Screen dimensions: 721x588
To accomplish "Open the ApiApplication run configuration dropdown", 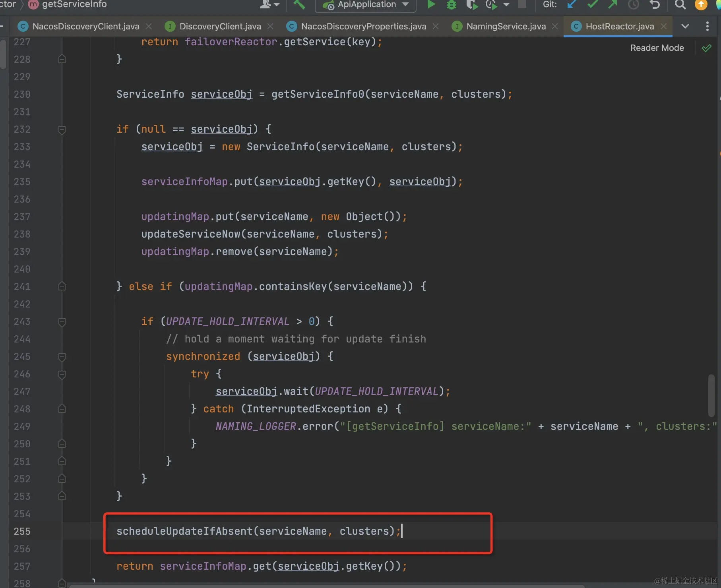I will [366, 4].
